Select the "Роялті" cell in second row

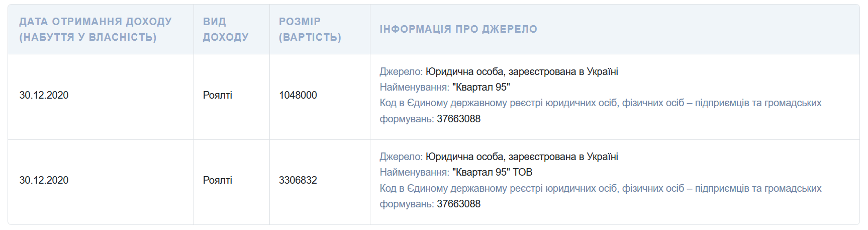pos(218,180)
